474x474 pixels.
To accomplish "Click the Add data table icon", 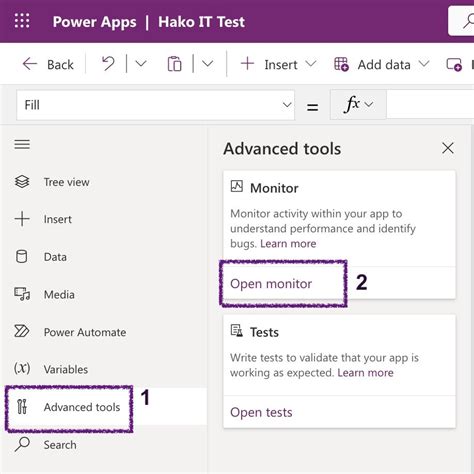I will (341, 64).
